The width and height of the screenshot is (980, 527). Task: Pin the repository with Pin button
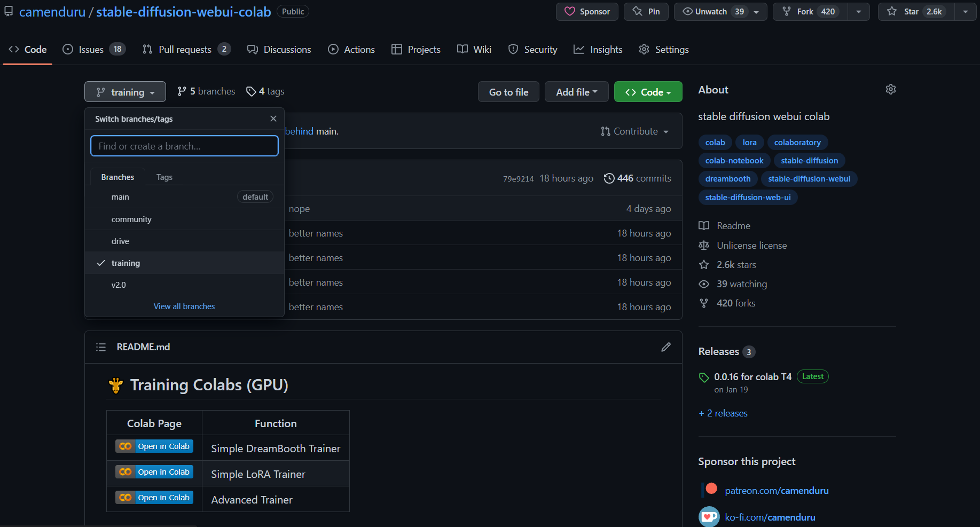646,12
